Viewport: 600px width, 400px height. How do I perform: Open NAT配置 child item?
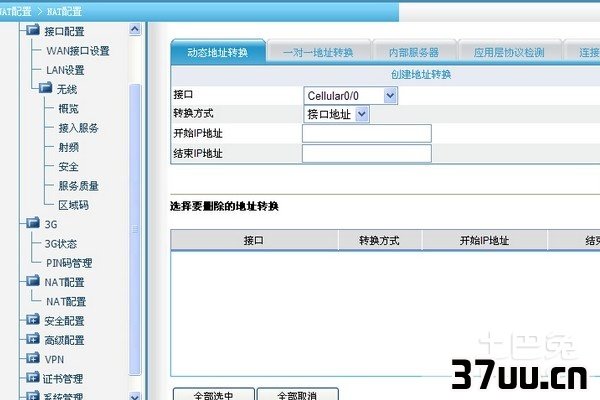pyautogui.click(x=66, y=302)
